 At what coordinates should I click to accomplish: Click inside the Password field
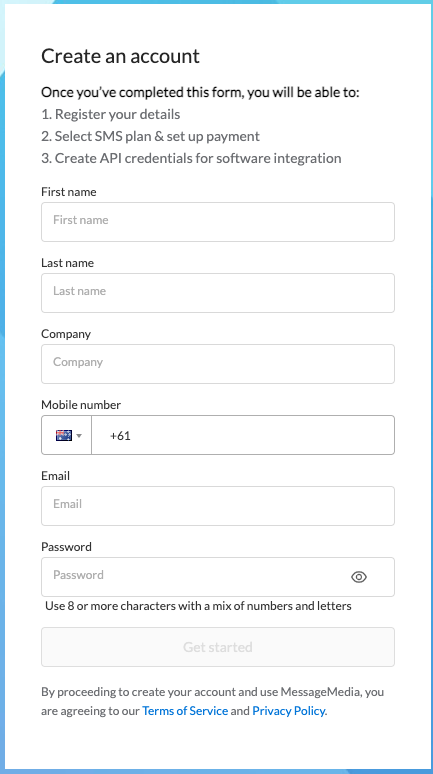(218, 577)
